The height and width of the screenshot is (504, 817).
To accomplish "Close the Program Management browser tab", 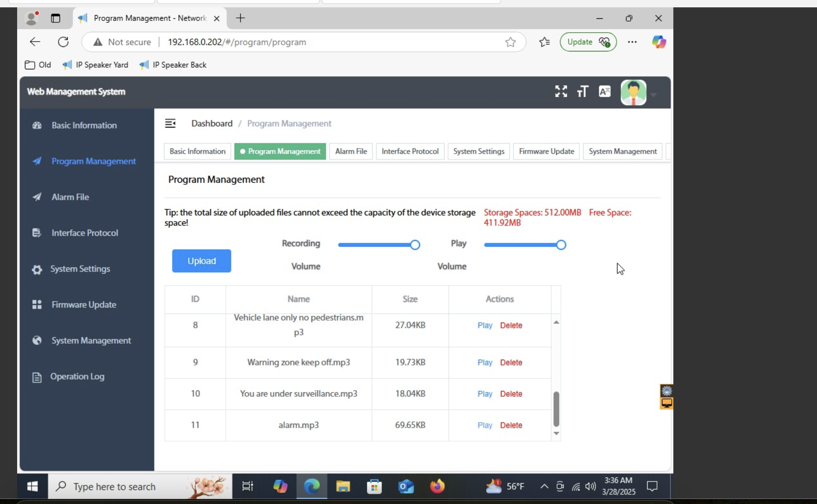I will [217, 18].
